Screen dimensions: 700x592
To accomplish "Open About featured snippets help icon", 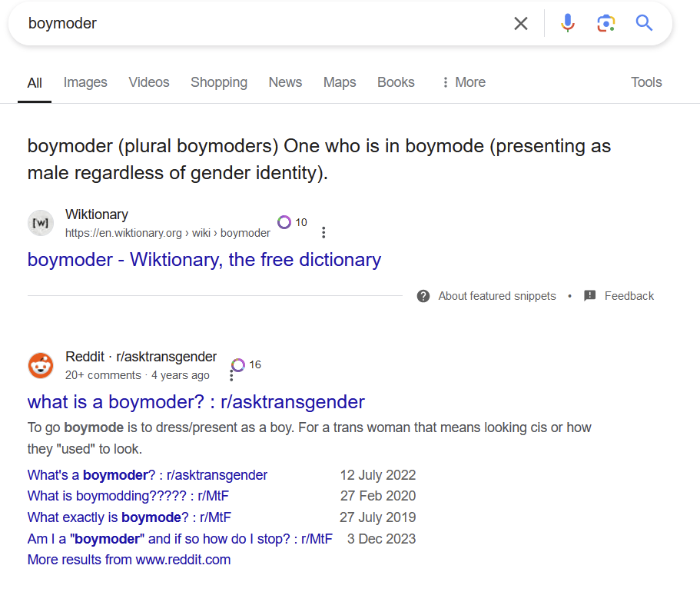I will [x=423, y=296].
